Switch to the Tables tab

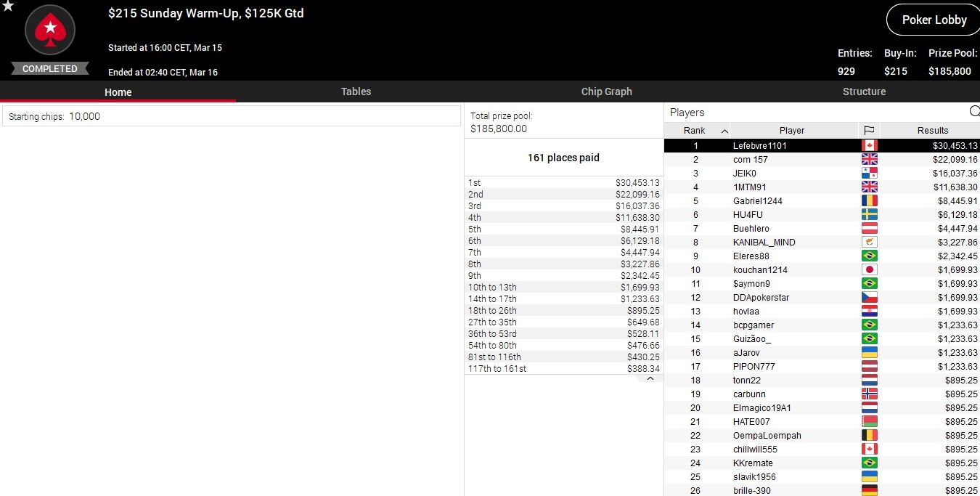[356, 92]
